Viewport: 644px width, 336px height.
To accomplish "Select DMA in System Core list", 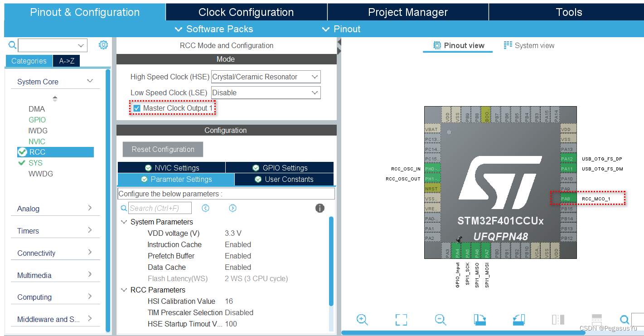I will (37, 109).
